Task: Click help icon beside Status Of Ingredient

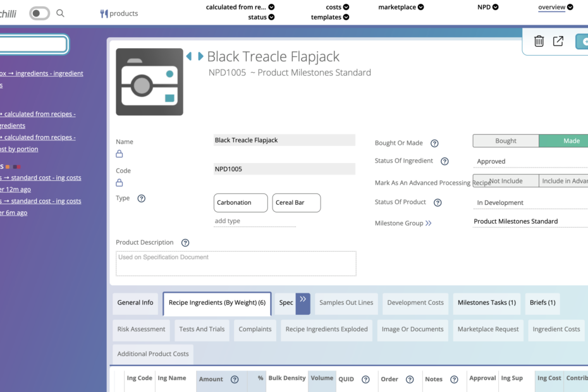Action: point(444,161)
